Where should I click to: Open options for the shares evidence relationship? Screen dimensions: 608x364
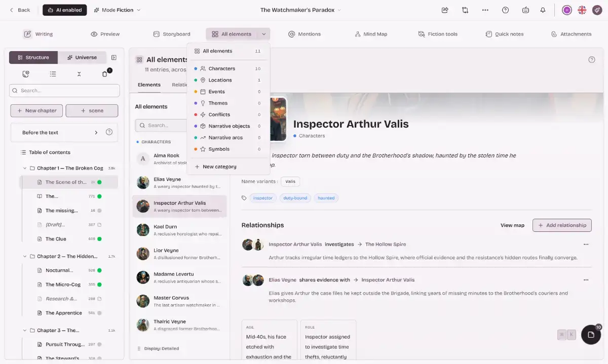[x=586, y=280]
